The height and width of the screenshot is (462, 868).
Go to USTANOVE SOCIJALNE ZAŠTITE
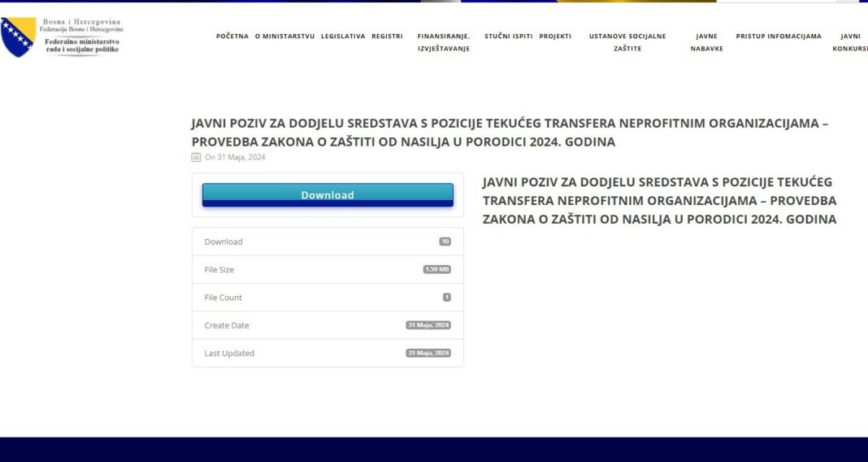tap(627, 42)
